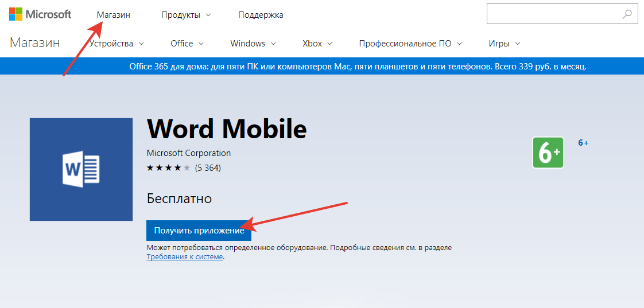The height and width of the screenshot is (308, 644).
Task: Click the search magnifier icon
Action: [627, 14]
